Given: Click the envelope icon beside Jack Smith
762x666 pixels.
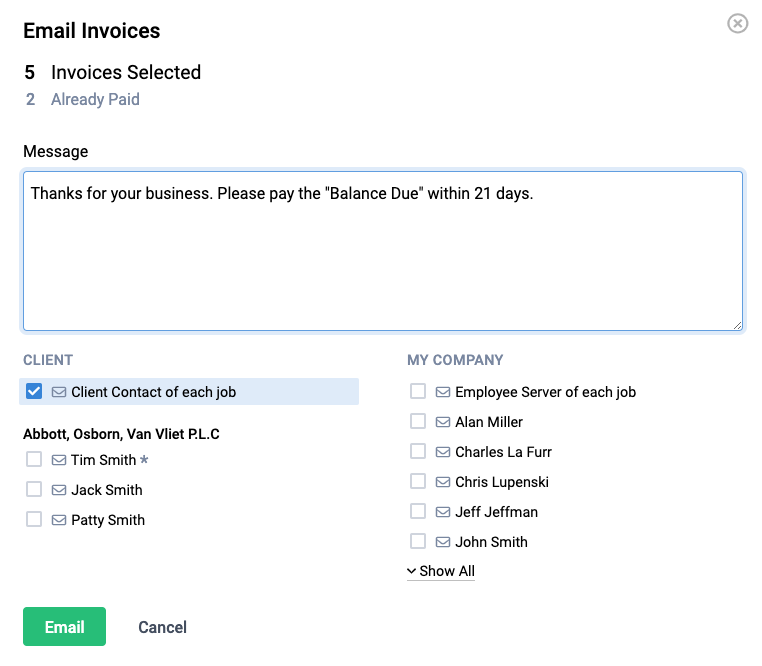Looking at the screenshot, I should pyautogui.click(x=59, y=490).
